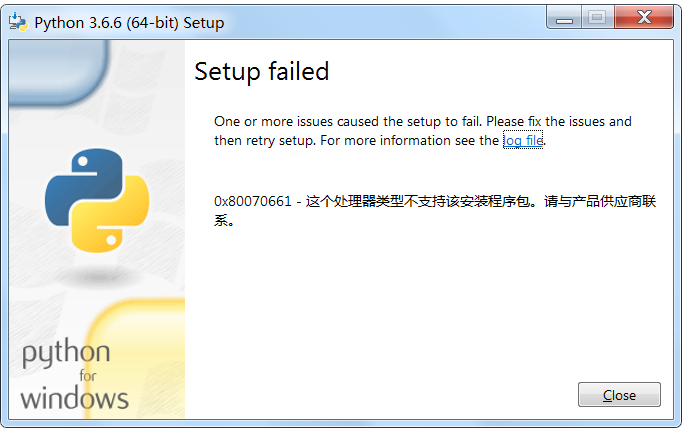687x430 pixels.
Task: Minimize the Python Setup window
Action: coord(564,17)
